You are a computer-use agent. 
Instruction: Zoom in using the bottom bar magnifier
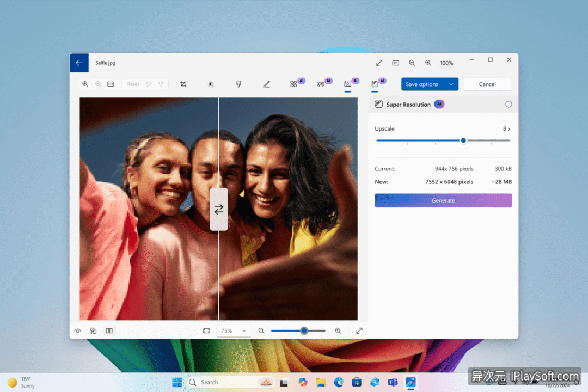tap(338, 330)
